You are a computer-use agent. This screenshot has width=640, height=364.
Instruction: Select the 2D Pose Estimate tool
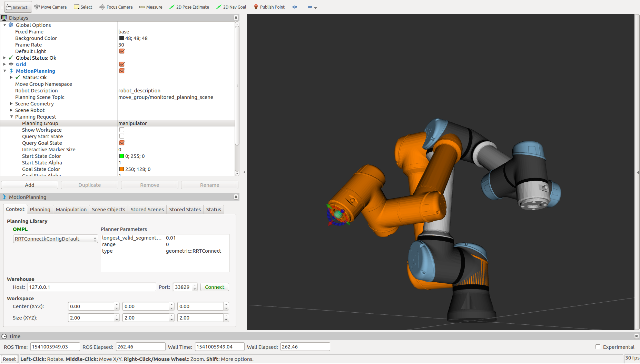[x=189, y=7]
